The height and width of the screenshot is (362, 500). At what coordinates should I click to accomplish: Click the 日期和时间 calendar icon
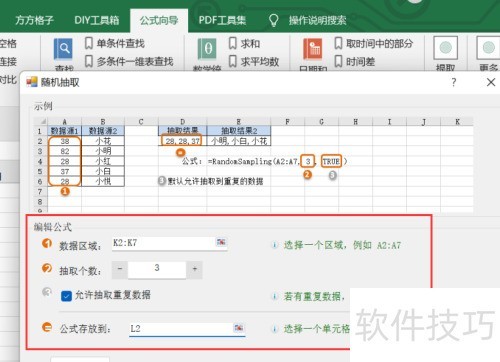click(313, 49)
